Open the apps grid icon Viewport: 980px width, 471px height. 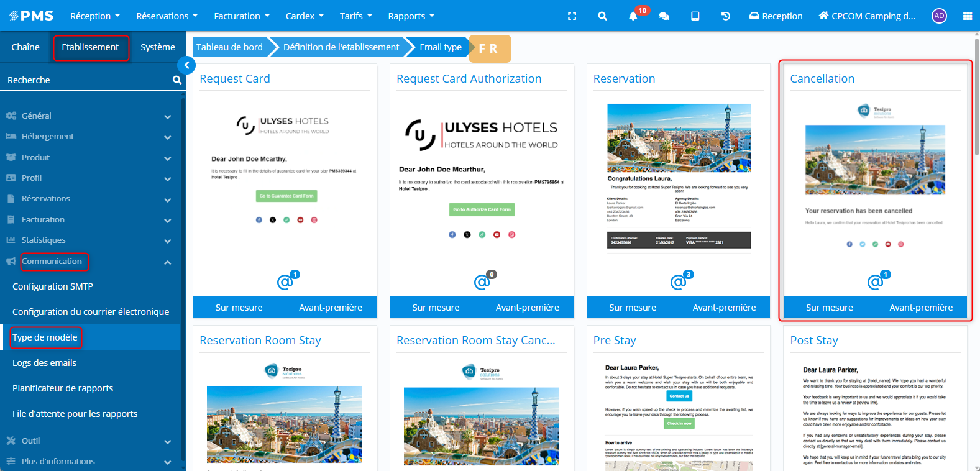coord(967,16)
